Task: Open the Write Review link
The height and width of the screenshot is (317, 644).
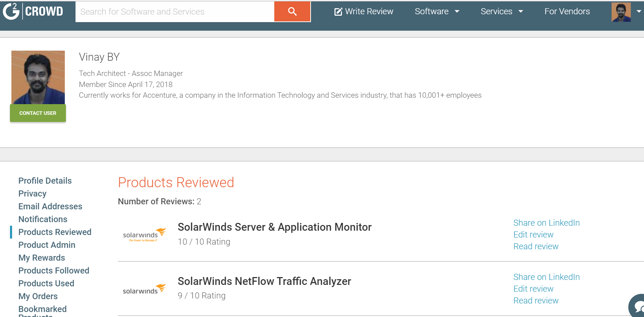Action: tap(364, 11)
